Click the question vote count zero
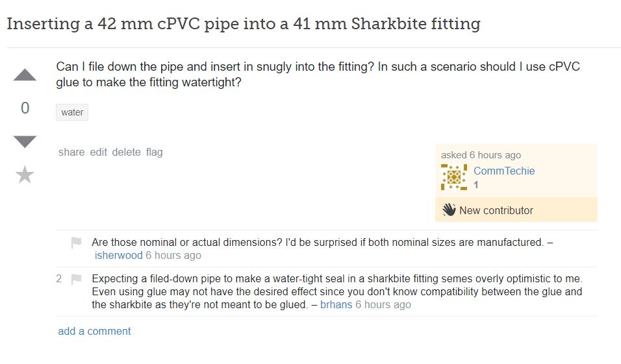 tap(25, 108)
